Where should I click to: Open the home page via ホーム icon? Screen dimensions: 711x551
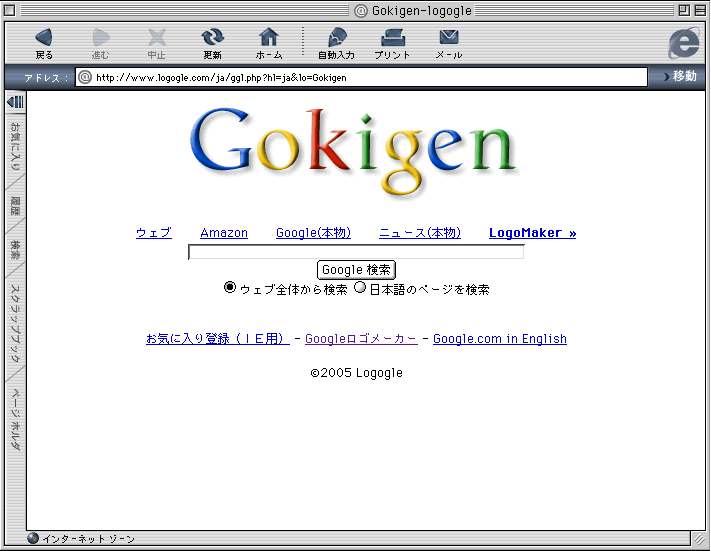click(x=268, y=37)
